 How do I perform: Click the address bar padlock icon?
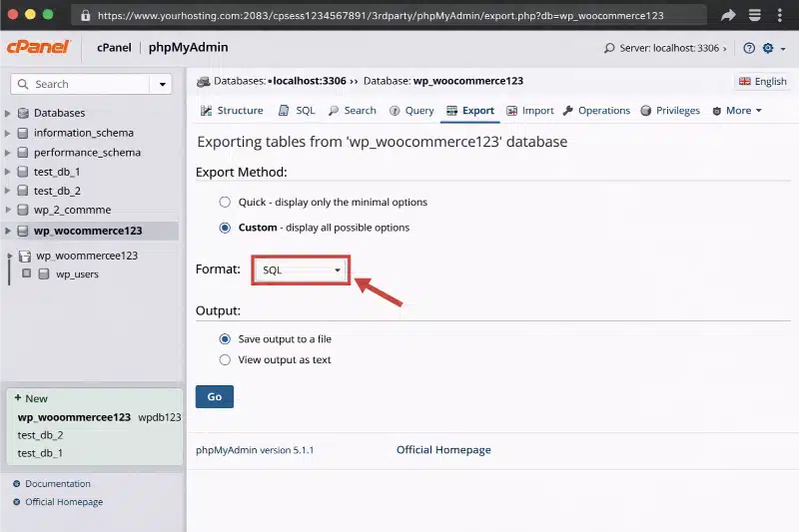[85, 15]
